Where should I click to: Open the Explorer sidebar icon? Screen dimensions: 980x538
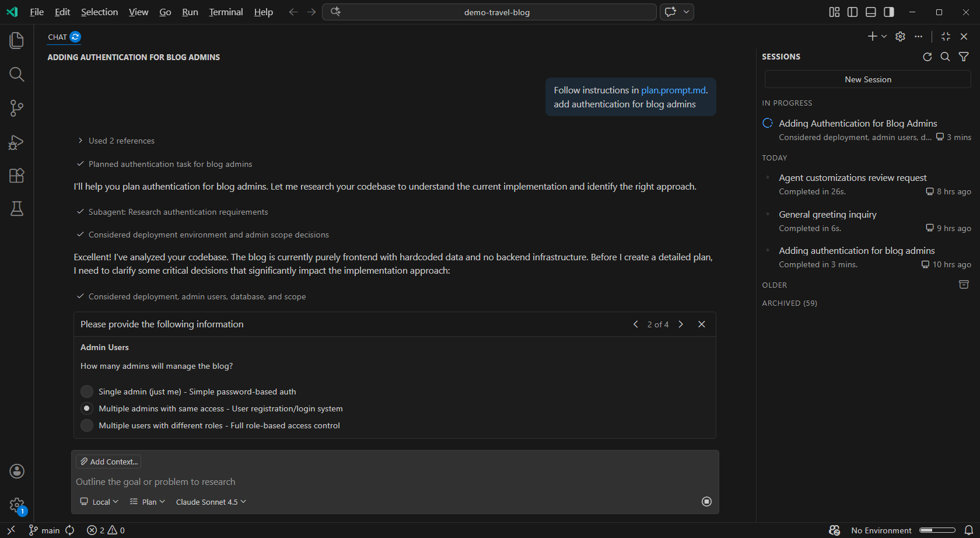point(16,40)
